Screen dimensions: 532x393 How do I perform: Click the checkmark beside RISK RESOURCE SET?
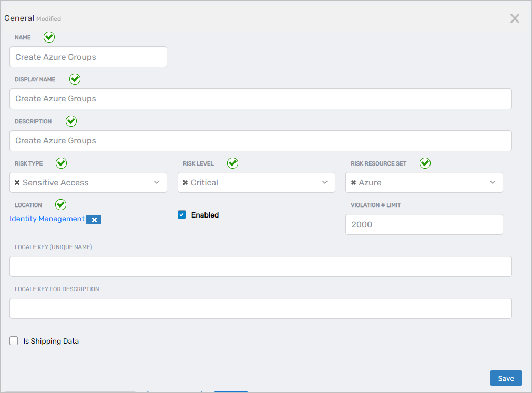click(x=425, y=163)
